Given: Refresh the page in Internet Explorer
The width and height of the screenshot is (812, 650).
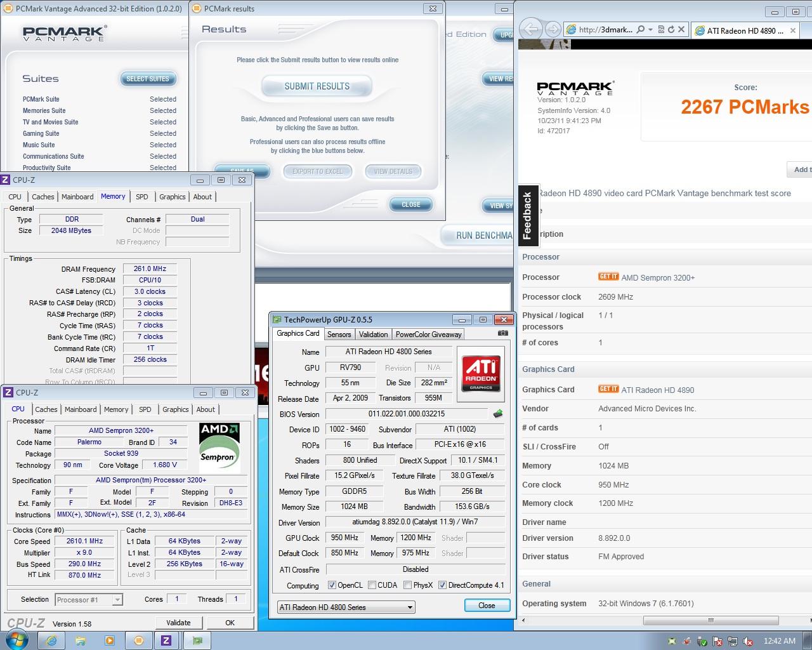Looking at the screenshot, I should pos(671,29).
